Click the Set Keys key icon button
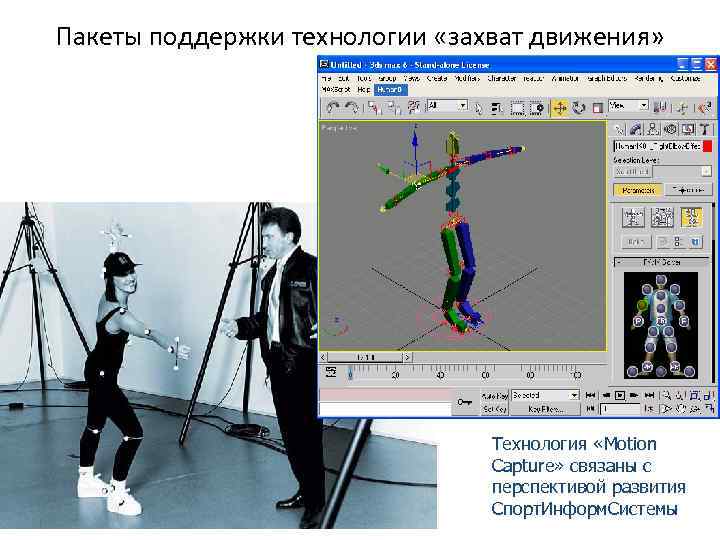This screenshot has height=540, width=720. [x=465, y=402]
